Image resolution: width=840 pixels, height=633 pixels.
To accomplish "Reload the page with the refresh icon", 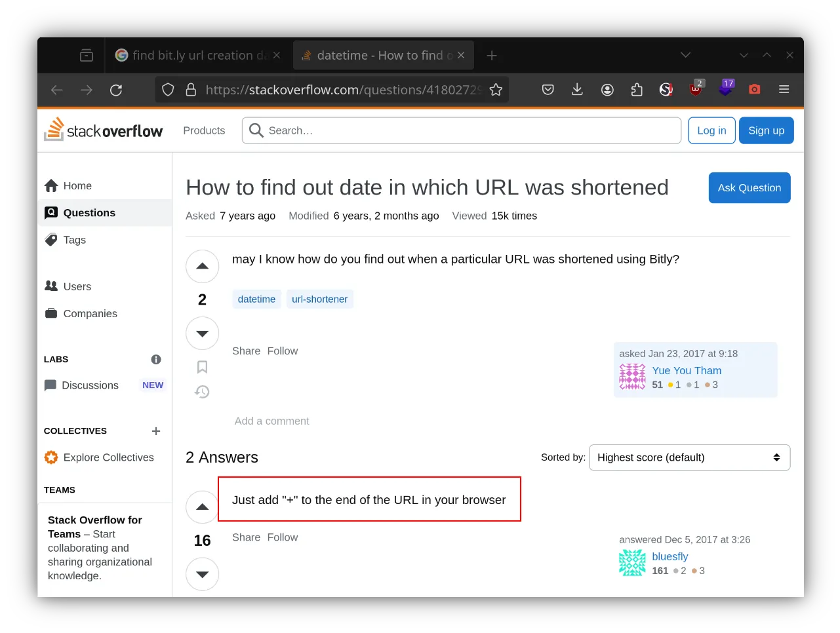I will pos(116,90).
